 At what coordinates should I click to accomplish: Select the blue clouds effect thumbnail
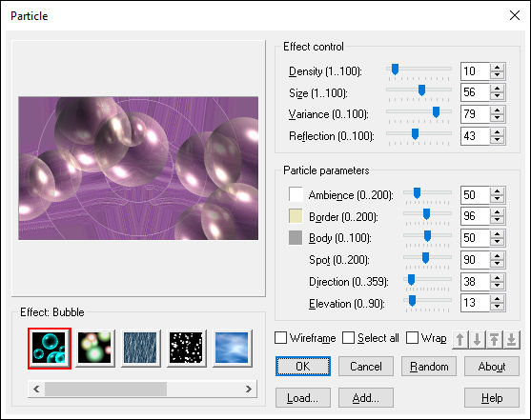coord(232,349)
